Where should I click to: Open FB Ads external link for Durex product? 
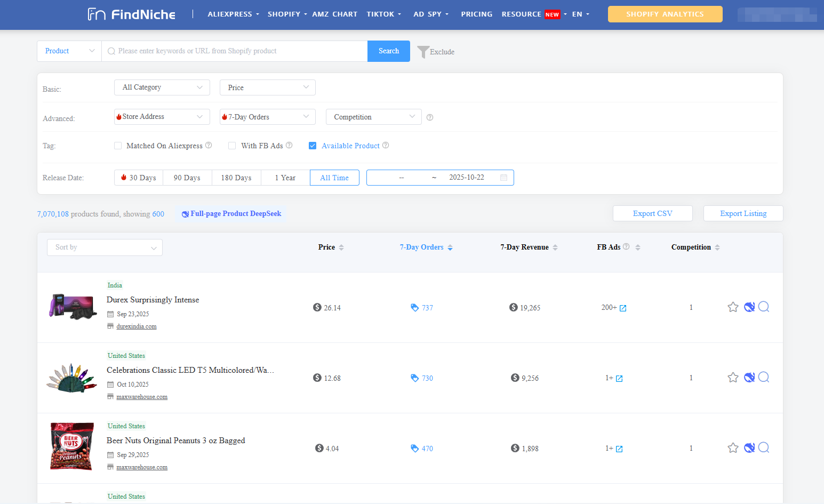[624, 308]
